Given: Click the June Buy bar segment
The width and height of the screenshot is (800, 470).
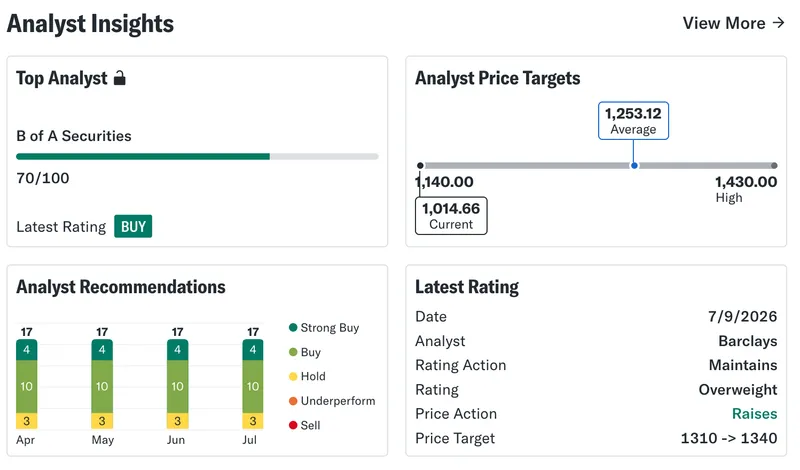Looking at the screenshot, I should click(x=178, y=386).
